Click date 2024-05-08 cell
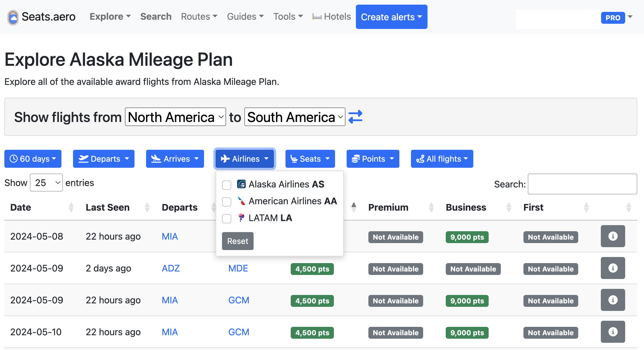 [x=37, y=236]
